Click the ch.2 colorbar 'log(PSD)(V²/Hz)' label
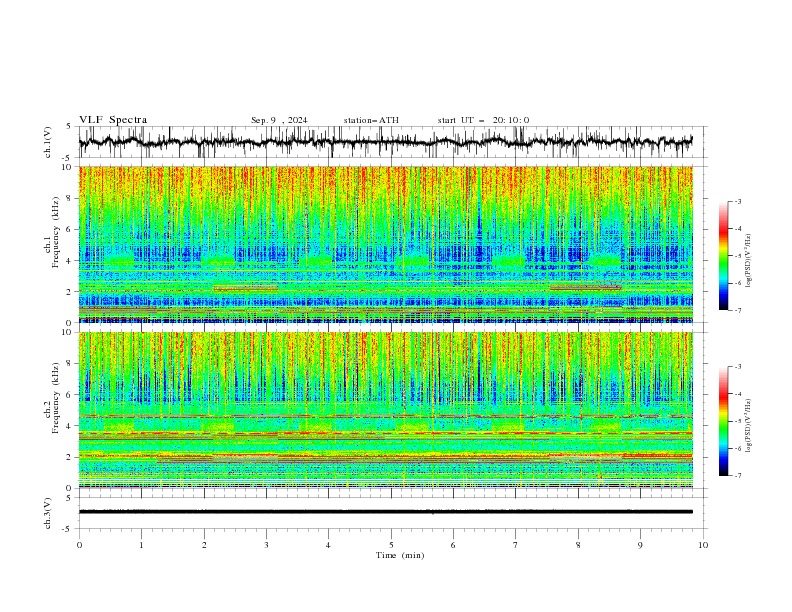792x612 pixels. [x=749, y=425]
